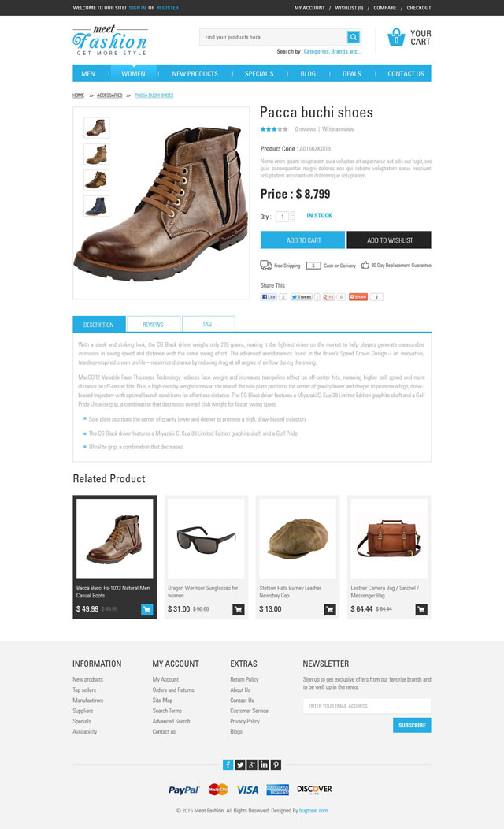Open the Pinterest footer icon
The height and width of the screenshot is (829, 504).
pos(276,764)
